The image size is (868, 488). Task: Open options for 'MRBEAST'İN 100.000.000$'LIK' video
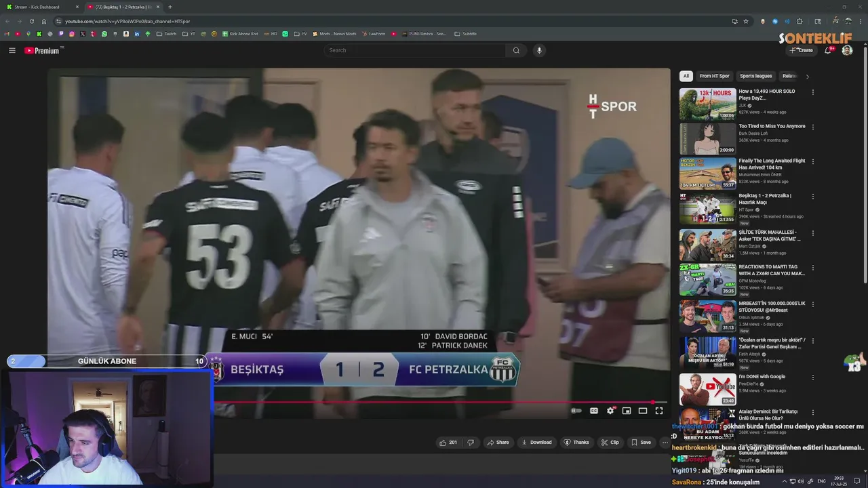coord(813,304)
